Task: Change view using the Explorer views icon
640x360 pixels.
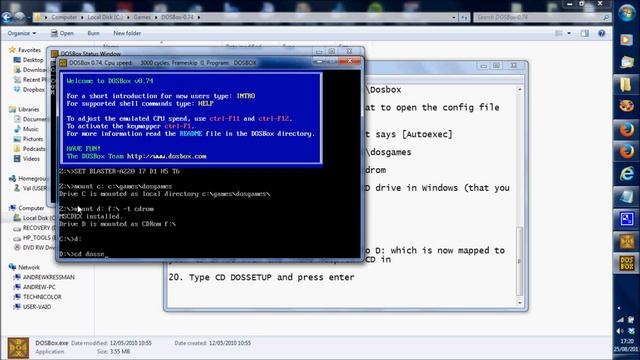Action: tap(559, 33)
